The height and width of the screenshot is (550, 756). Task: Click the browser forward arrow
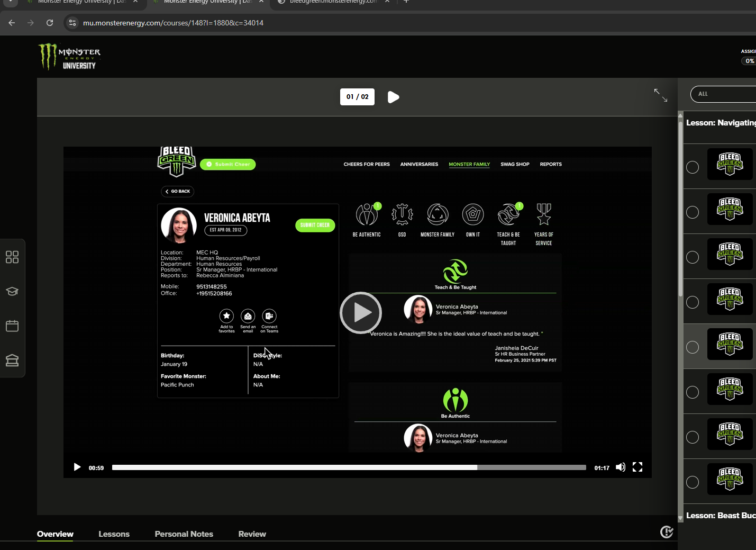point(31,23)
